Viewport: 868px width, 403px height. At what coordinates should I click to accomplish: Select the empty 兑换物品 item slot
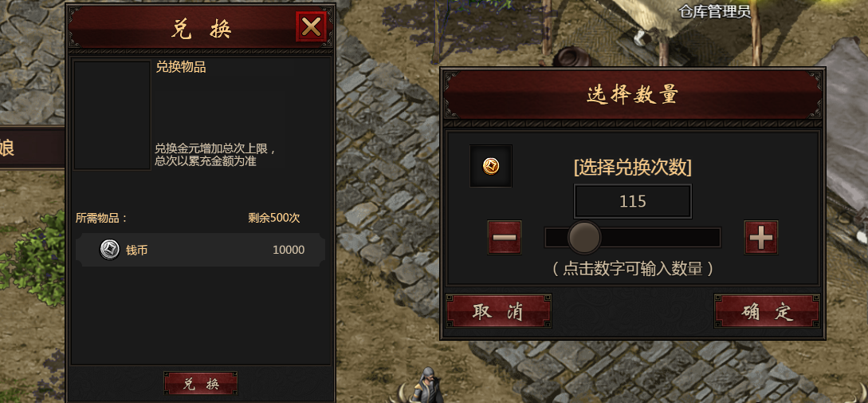[112, 115]
